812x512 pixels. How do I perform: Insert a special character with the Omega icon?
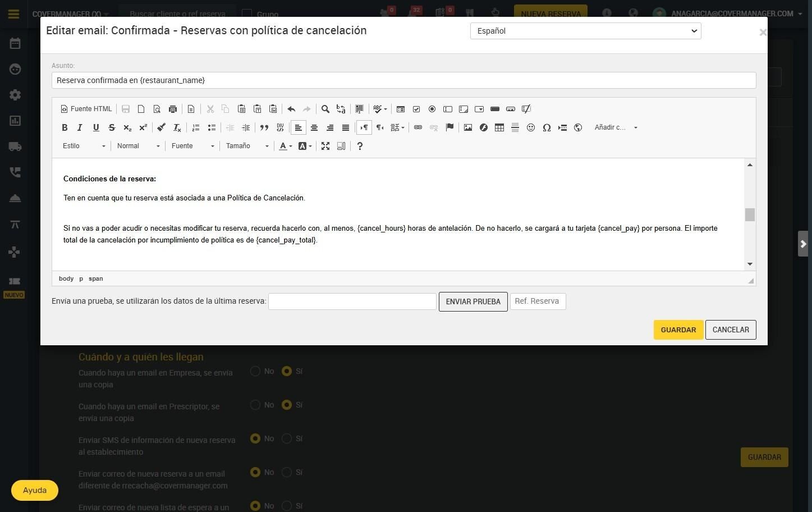(x=547, y=127)
